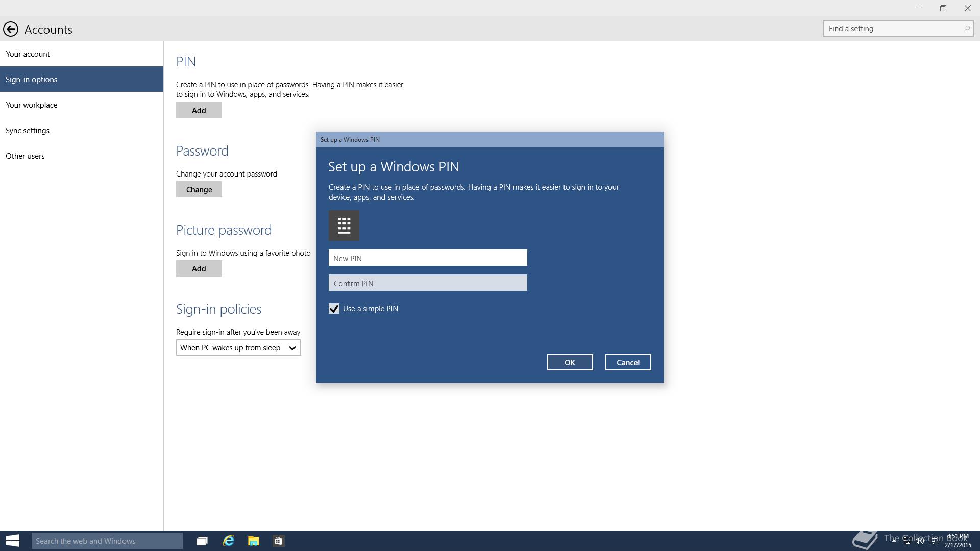Close the Settings window

pyautogui.click(x=968, y=8)
